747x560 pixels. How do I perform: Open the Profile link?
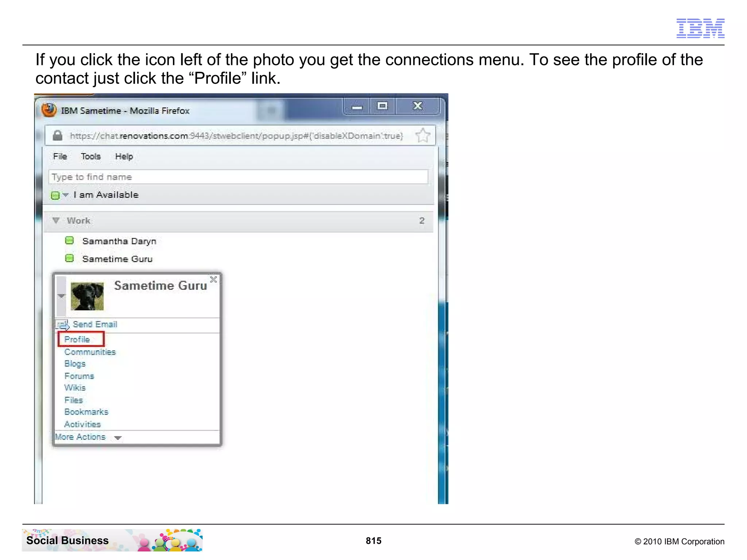[x=77, y=339]
